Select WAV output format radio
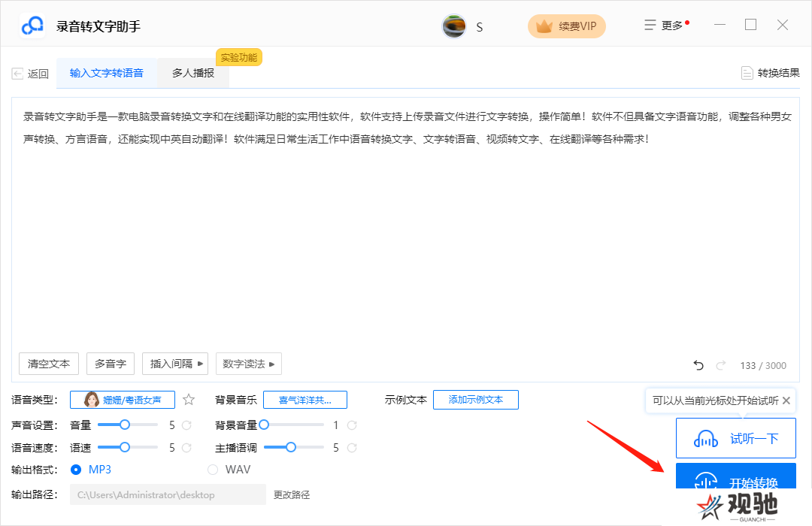The height and width of the screenshot is (526, 812). (x=212, y=470)
